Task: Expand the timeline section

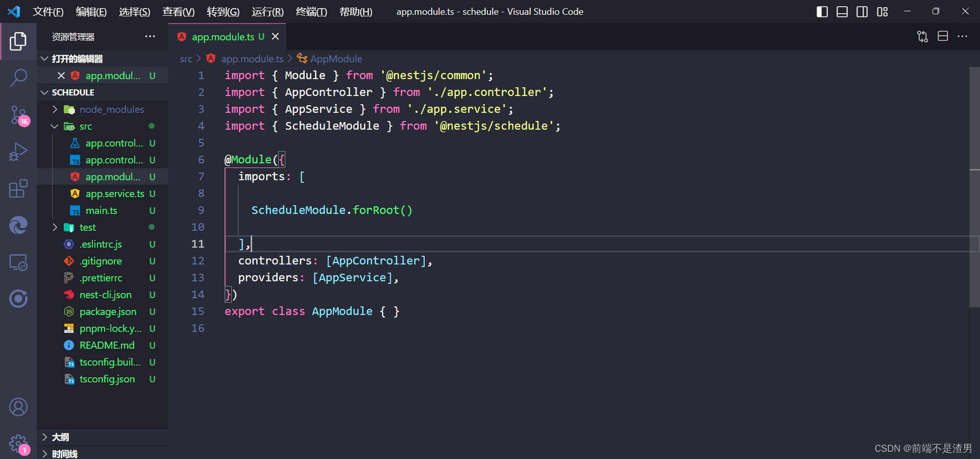Action: click(44, 454)
